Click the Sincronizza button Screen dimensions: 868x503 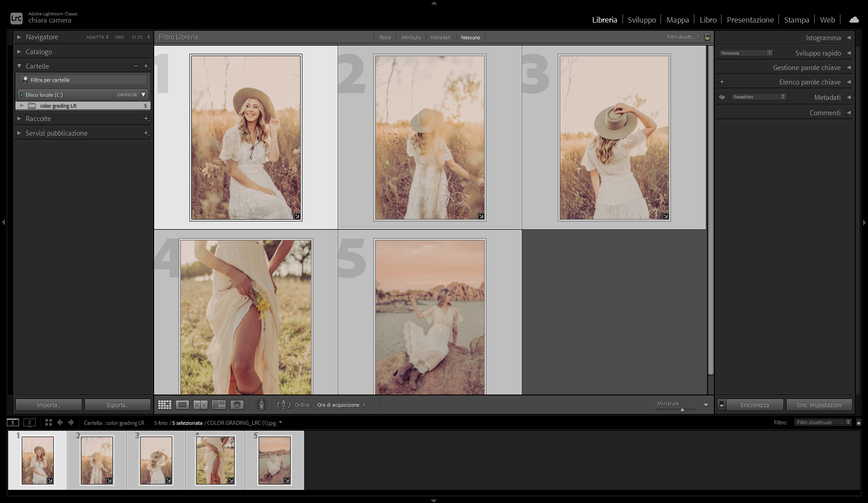(754, 405)
